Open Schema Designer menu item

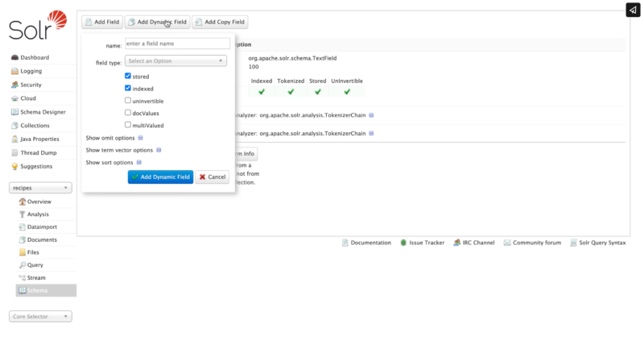(x=43, y=112)
